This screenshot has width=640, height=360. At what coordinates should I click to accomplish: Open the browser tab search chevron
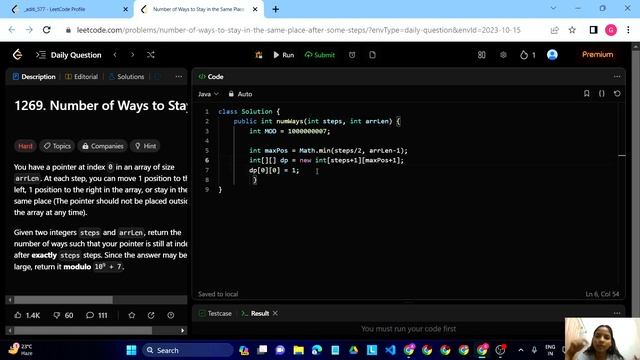(553, 8)
